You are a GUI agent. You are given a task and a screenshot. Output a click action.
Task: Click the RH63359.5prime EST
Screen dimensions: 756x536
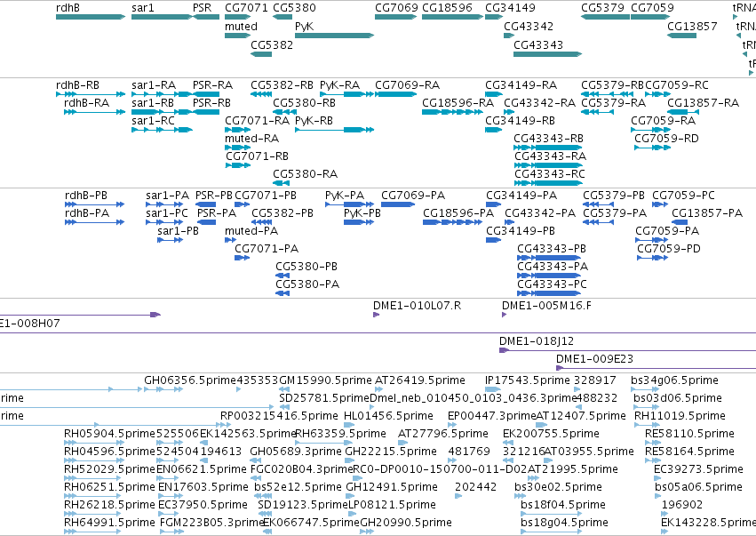tap(324, 443)
